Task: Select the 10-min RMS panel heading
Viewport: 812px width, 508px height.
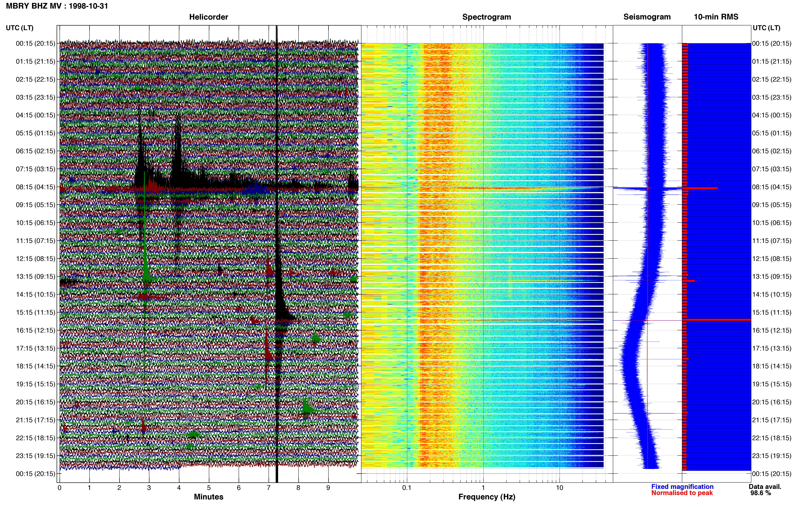Action: tap(716, 17)
